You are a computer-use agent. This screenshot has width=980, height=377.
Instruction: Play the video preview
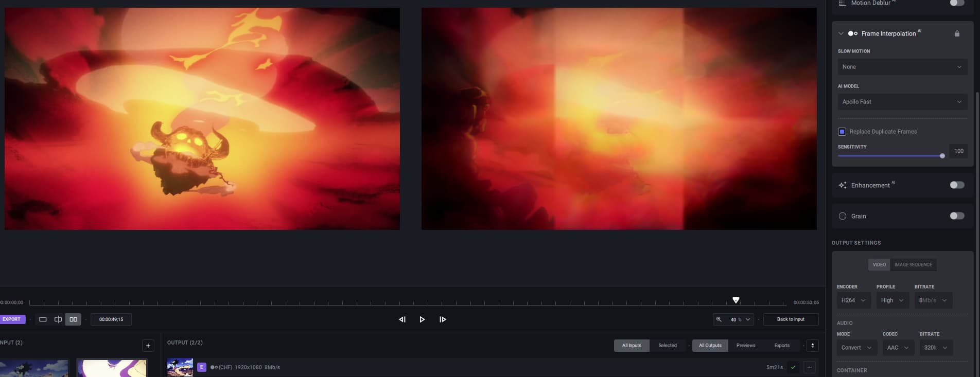pos(422,319)
